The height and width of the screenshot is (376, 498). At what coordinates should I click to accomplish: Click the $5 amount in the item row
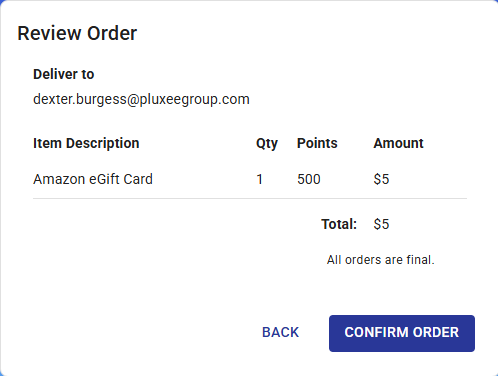[x=381, y=179]
